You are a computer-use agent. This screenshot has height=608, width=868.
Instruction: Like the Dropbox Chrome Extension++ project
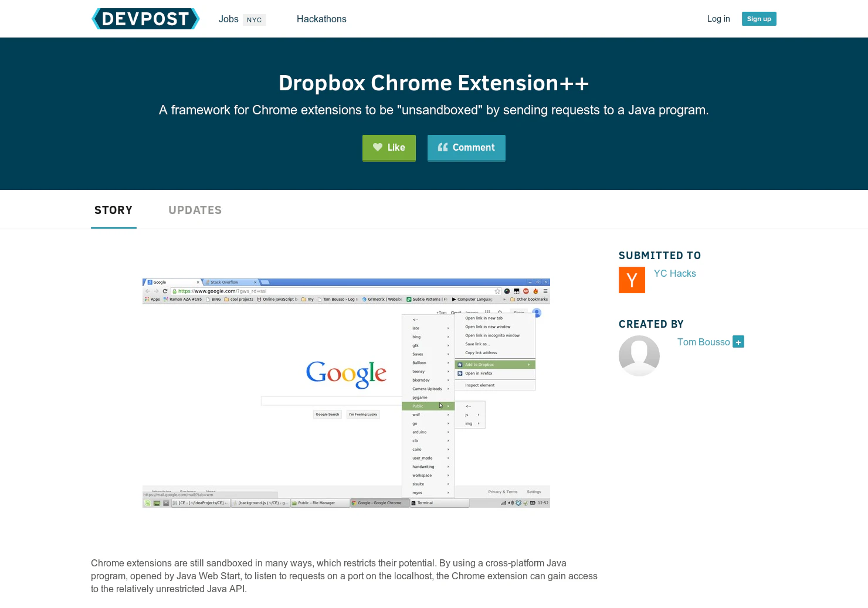pyautogui.click(x=389, y=148)
